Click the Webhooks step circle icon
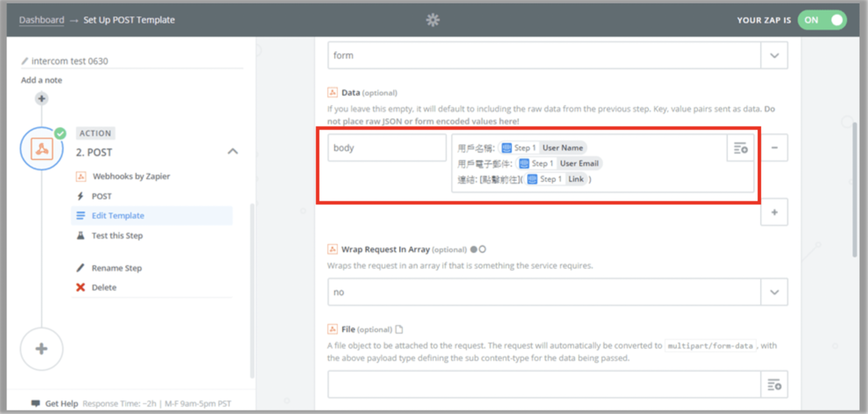 tap(42, 149)
